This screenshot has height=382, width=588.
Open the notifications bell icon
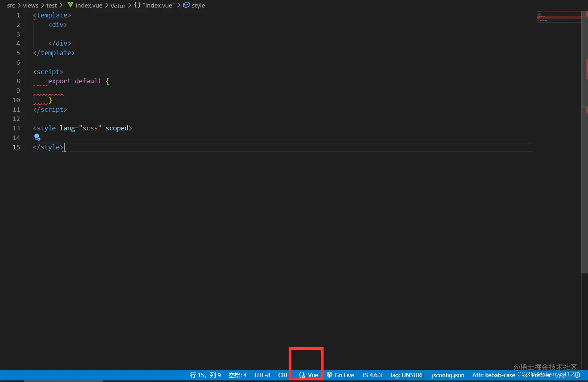click(x=577, y=375)
